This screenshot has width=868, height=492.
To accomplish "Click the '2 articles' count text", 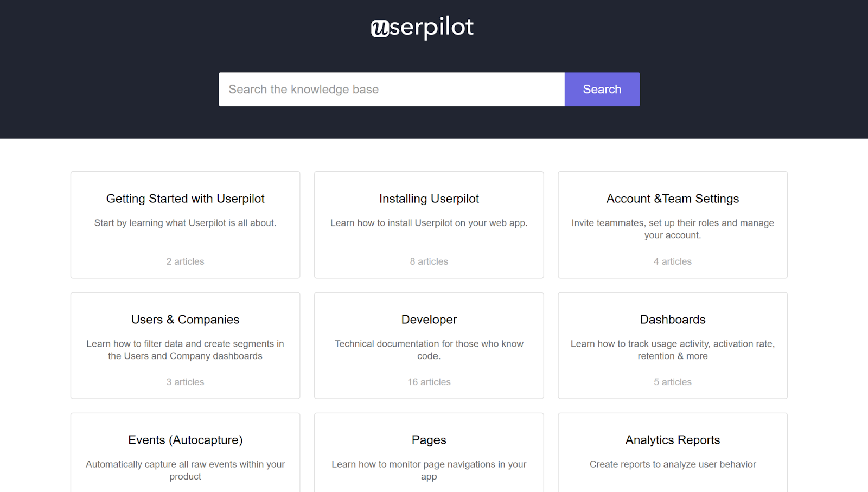I will pos(185,261).
